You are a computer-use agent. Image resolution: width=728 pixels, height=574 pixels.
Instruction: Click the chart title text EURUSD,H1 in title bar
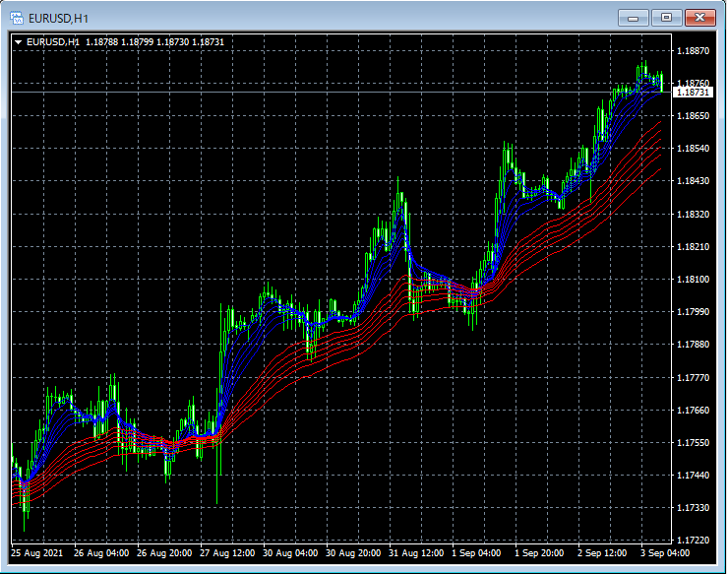coord(58,19)
